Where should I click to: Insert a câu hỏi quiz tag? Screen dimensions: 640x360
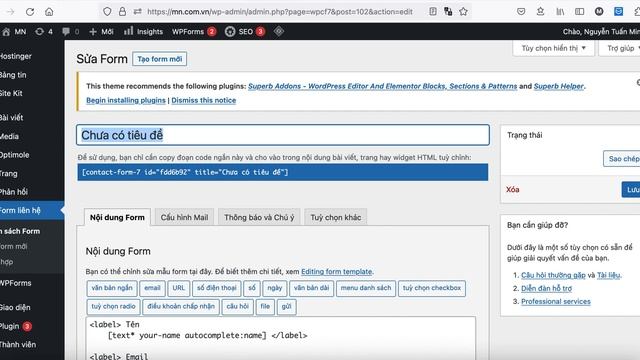pos(238,307)
